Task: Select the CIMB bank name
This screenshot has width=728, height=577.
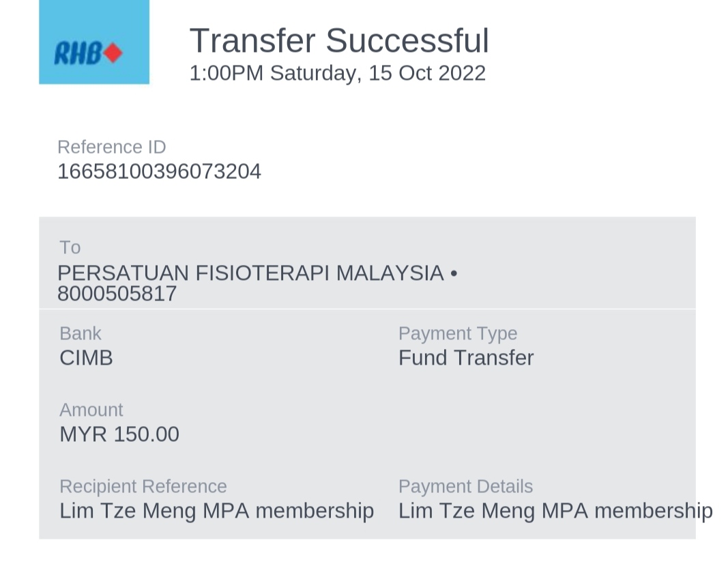Action: (x=86, y=358)
